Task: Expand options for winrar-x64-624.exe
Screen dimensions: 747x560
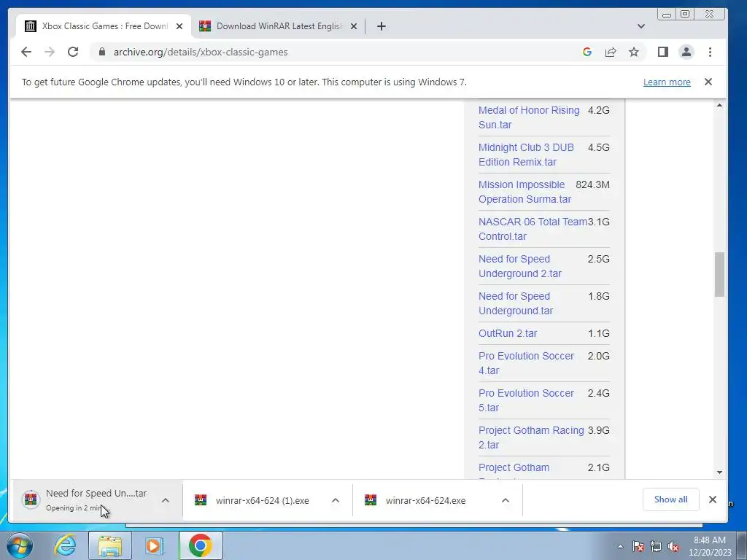Action: pos(506,500)
